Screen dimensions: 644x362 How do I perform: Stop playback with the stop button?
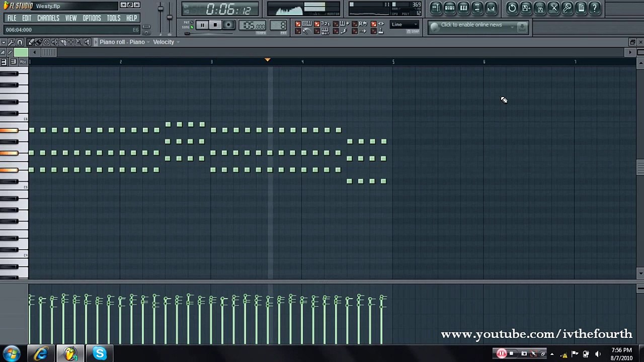[215, 25]
